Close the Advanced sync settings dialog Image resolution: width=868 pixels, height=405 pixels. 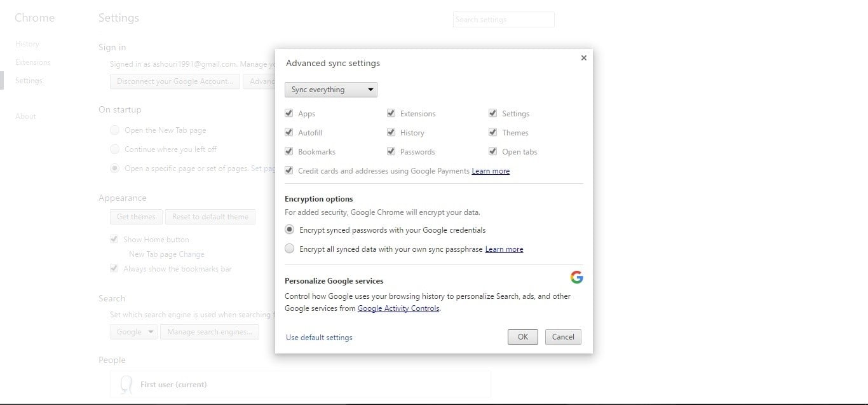[583, 58]
